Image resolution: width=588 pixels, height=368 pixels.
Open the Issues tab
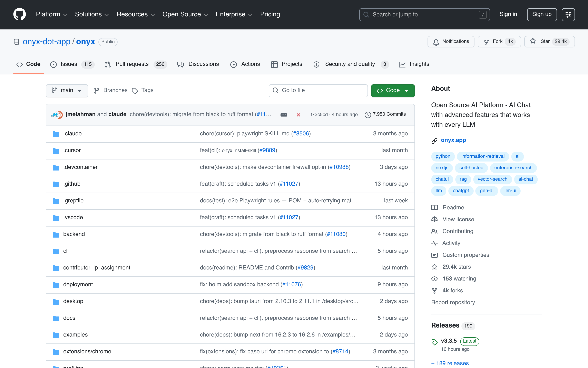tap(72, 64)
